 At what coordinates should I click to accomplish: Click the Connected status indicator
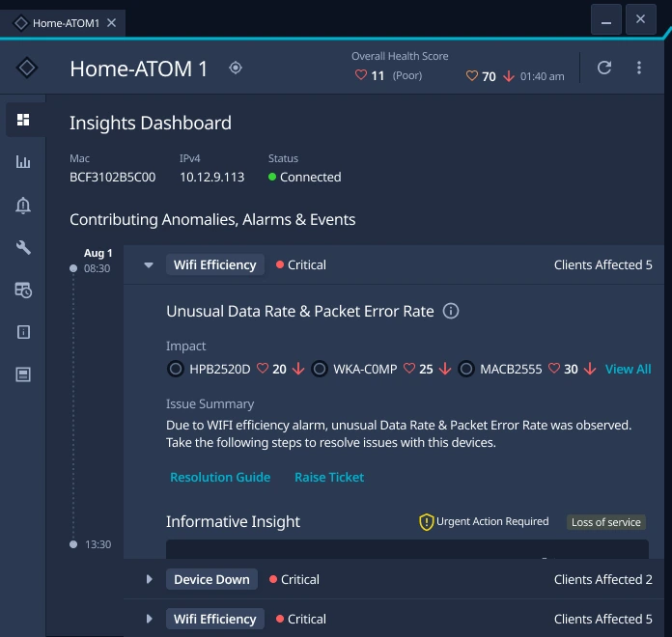(305, 177)
